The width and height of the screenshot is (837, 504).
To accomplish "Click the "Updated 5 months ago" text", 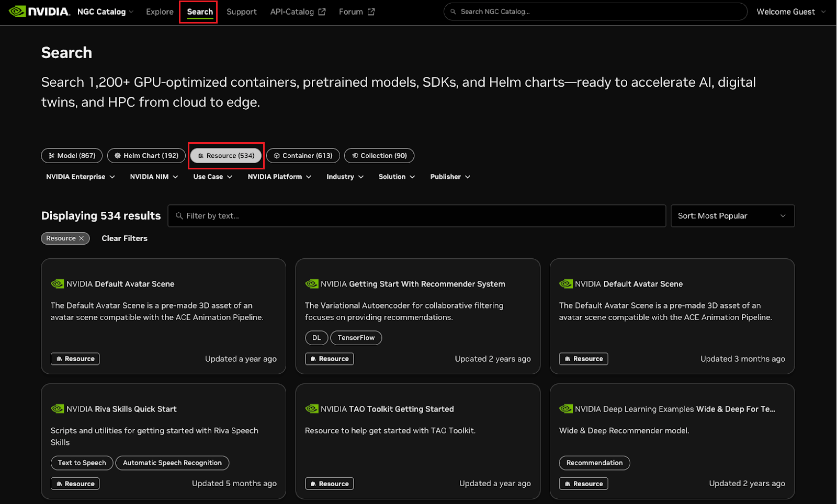I will coord(234,484).
